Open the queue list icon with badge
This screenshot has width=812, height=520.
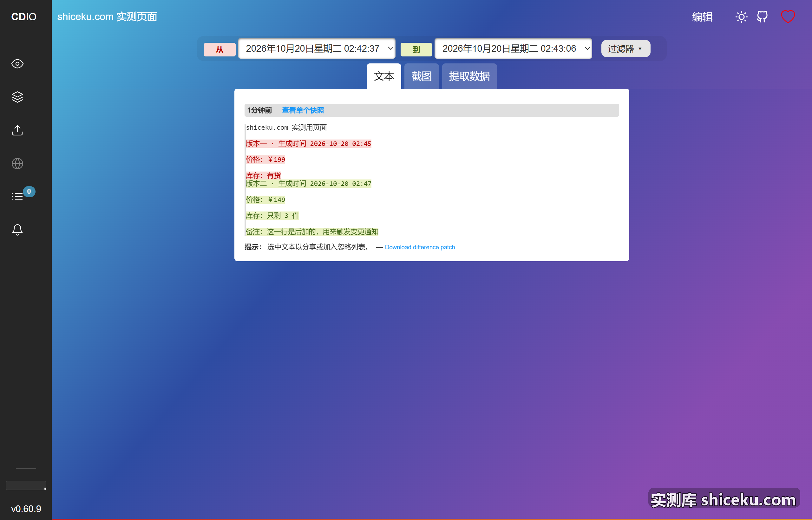tap(17, 197)
